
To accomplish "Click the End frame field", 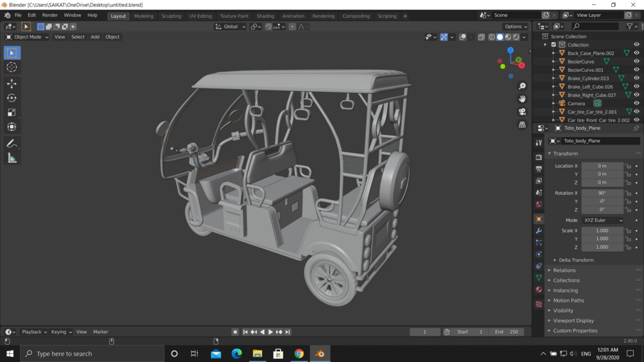I will tap(508, 332).
